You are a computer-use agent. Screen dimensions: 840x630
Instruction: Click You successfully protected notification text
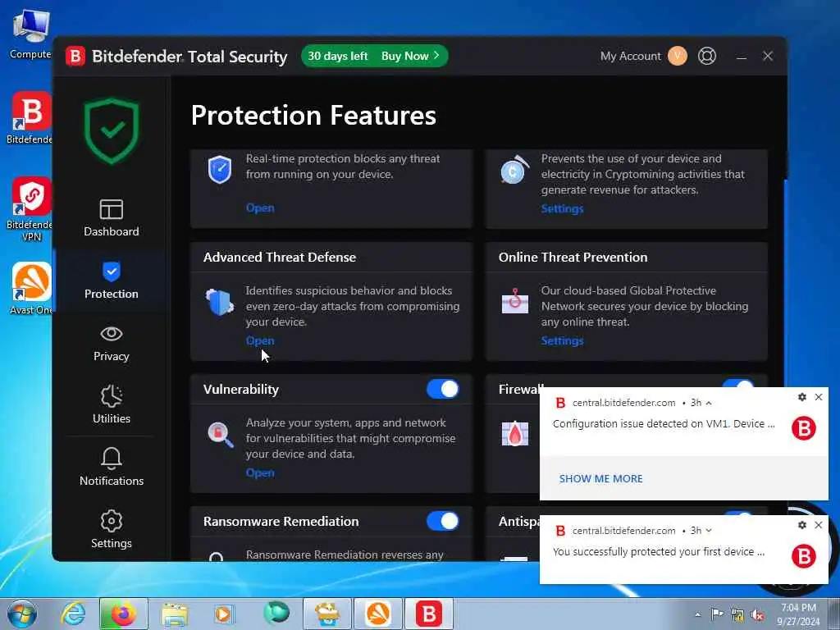pyautogui.click(x=659, y=552)
